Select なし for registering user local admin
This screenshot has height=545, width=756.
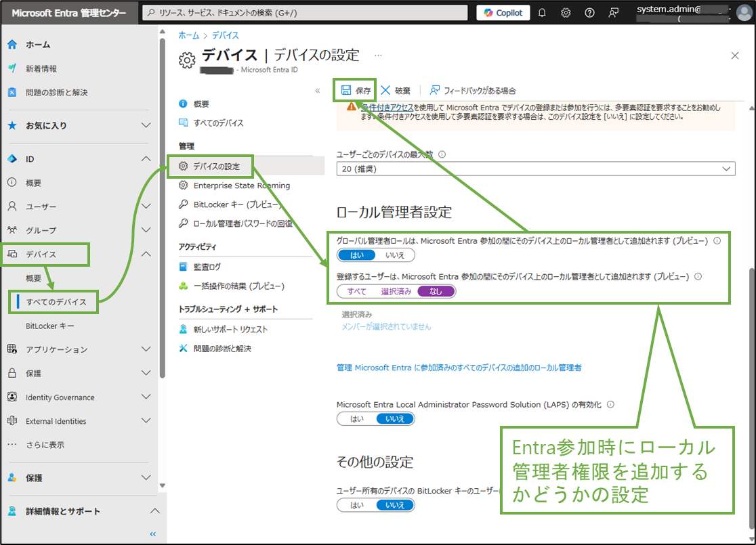point(436,292)
